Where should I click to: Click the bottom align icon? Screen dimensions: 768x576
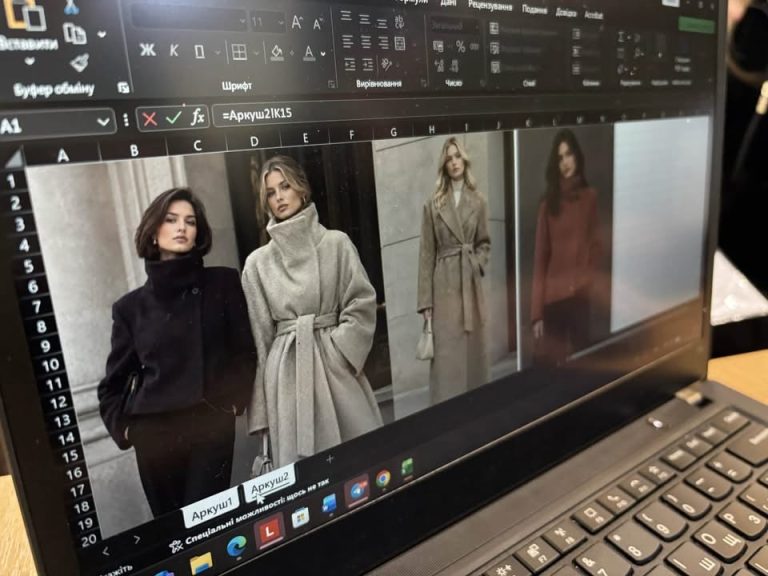(382, 23)
